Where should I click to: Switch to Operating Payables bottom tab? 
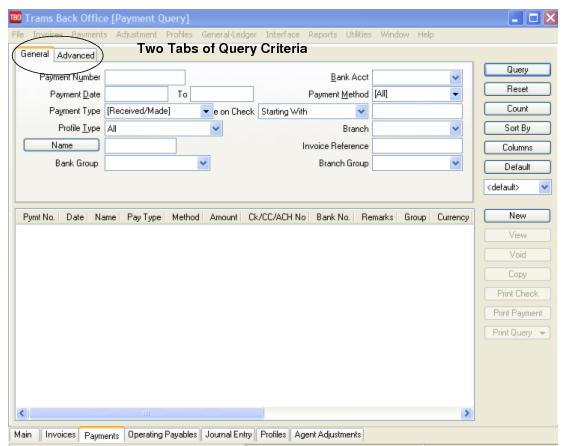(162, 435)
